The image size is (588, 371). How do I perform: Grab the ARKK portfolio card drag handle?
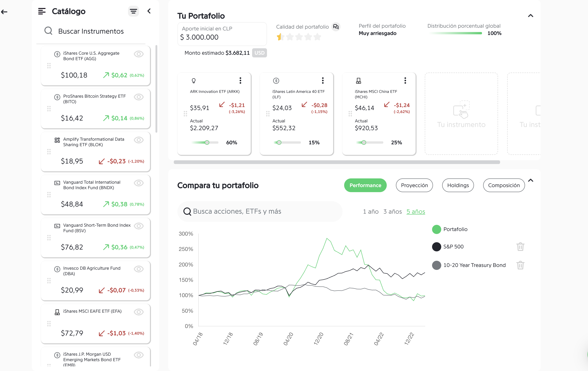point(185,114)
